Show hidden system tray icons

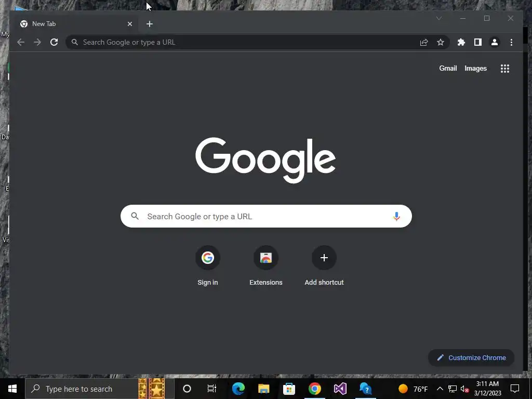440,389
